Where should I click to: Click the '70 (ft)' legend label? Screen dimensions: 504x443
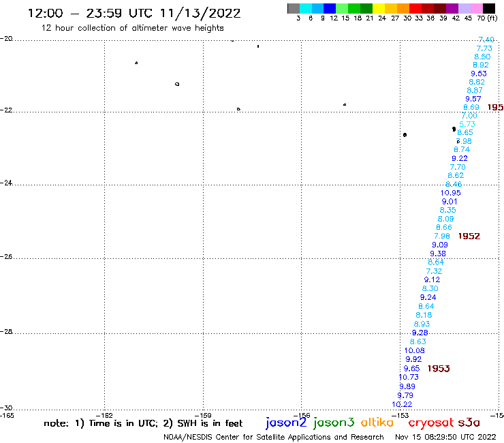pyautogui.click(x=487, y=18)
